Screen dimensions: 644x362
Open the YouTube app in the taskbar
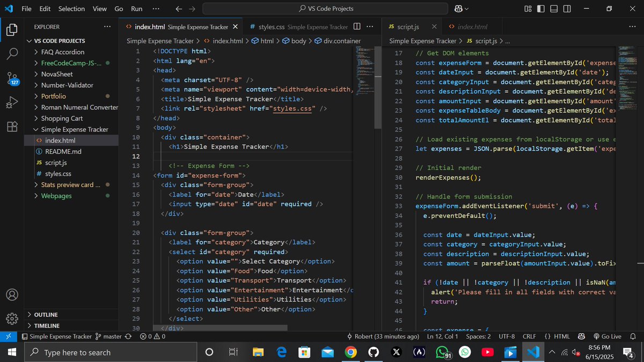[487, 352]
